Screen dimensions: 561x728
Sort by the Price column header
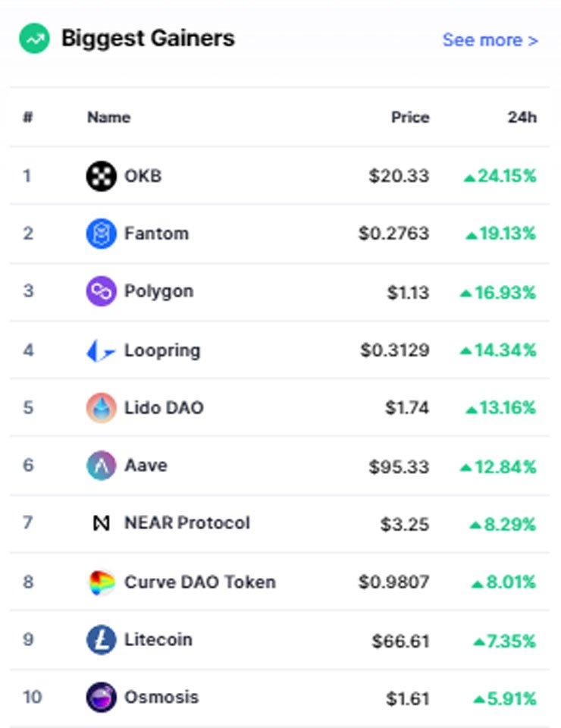[410, 118]
